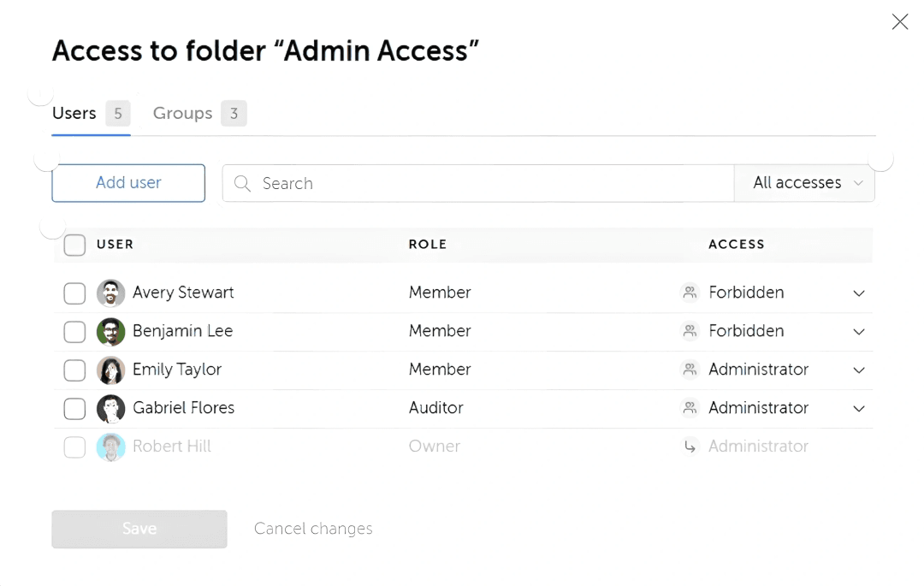Click the USER column header

(x=115, y=245)
